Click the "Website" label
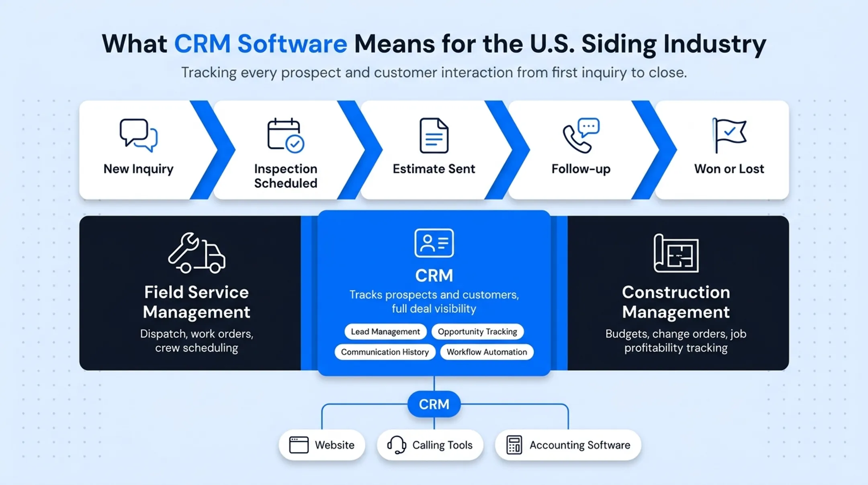This screenshot has width=868, height=485. pyautogui.click(x=334, y=445)
